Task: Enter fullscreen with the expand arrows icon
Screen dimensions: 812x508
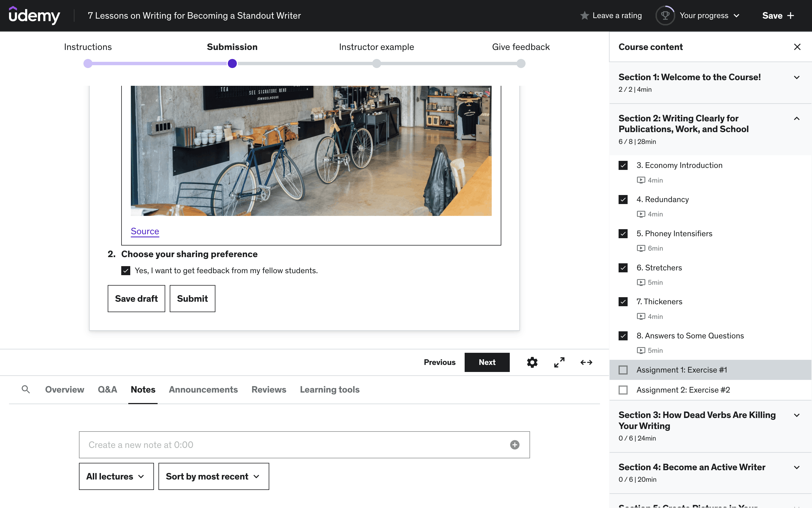Action: click(559, 362)
